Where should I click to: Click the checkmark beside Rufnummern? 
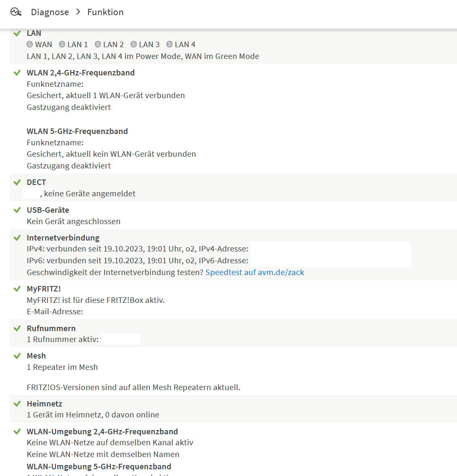point(17,328)
